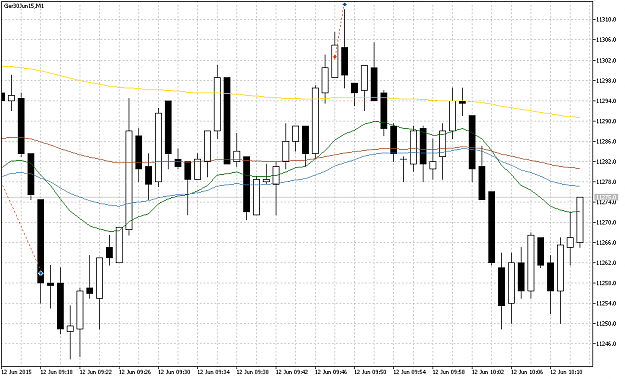Image resolution: width=625 pixels, height=379 pixels.
Task: Click the 12 Jun 09:18 time label
Action: point(57,372)
